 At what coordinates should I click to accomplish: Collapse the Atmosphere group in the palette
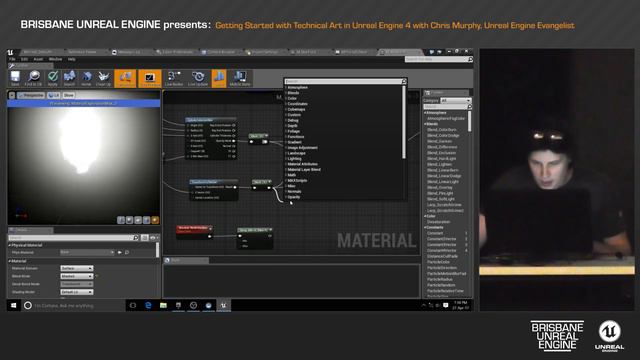coord(436,113)
